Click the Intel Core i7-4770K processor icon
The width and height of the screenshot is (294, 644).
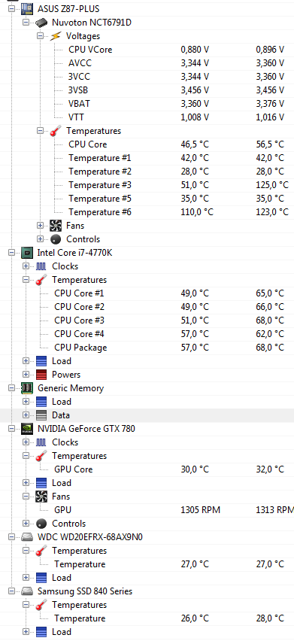(27, 253)
